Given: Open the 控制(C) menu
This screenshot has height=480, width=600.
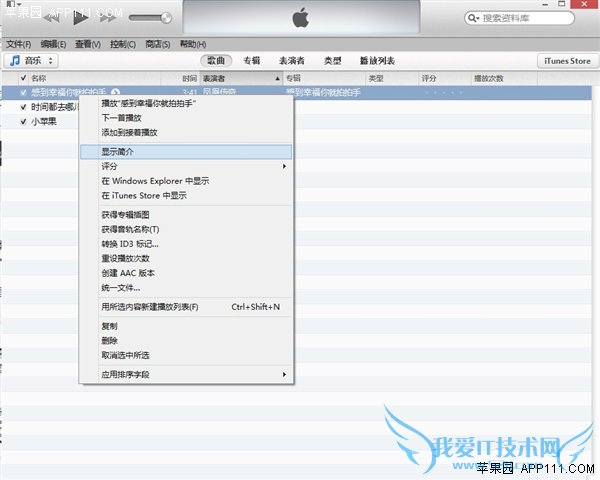Looking at the screenshot, I should [x=123, y=44].
